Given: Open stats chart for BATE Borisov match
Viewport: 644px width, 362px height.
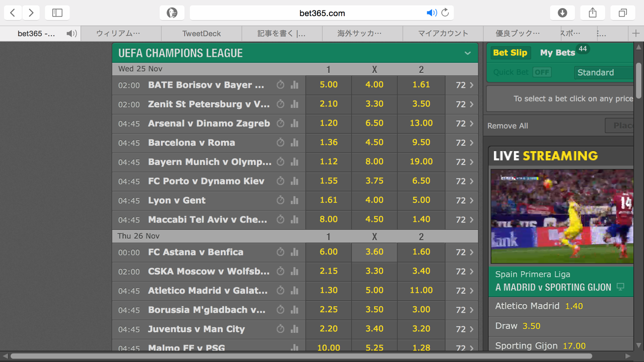Looking at the screenshot, I should tap(294, 85).
